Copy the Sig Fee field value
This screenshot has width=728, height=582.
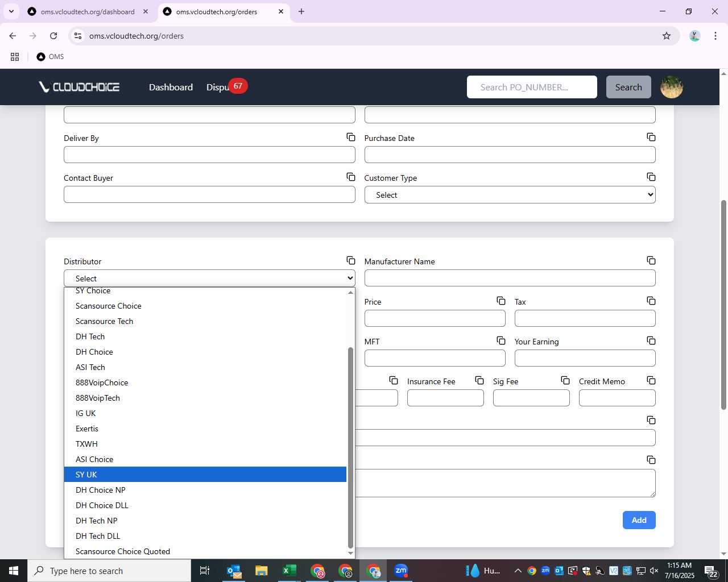pos(565,381)
